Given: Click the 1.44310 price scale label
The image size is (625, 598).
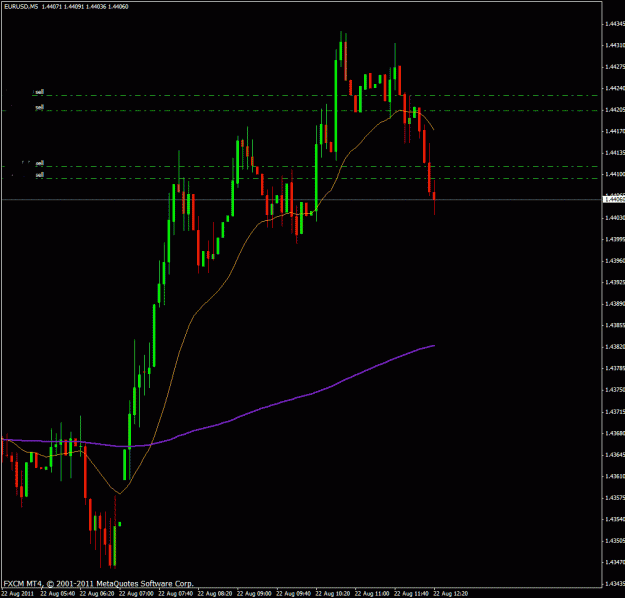Looking at the screenshot, I should click(x=615, y=45).
